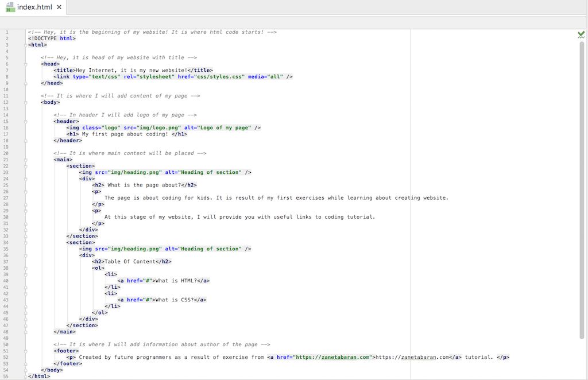The width and height of the screenshot is (588, 380).
Task: Close the index.html tab
Action: 59,7
